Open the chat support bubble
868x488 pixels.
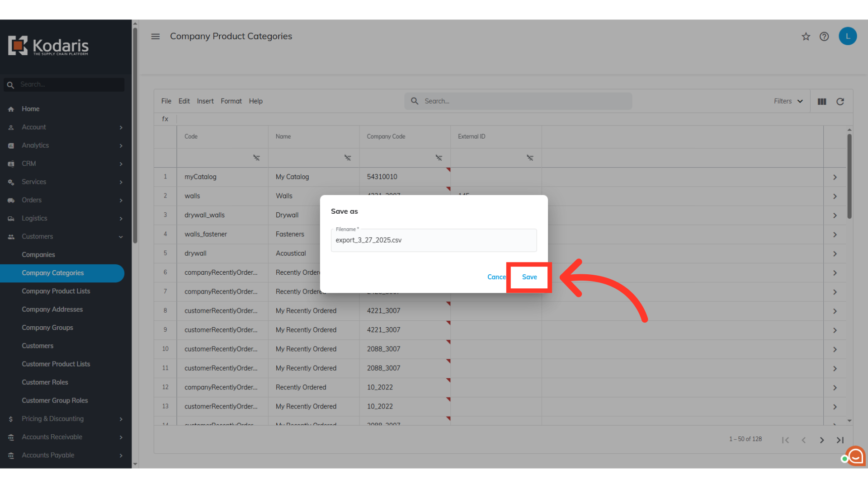pyautogui.click(x=855, y=456)
